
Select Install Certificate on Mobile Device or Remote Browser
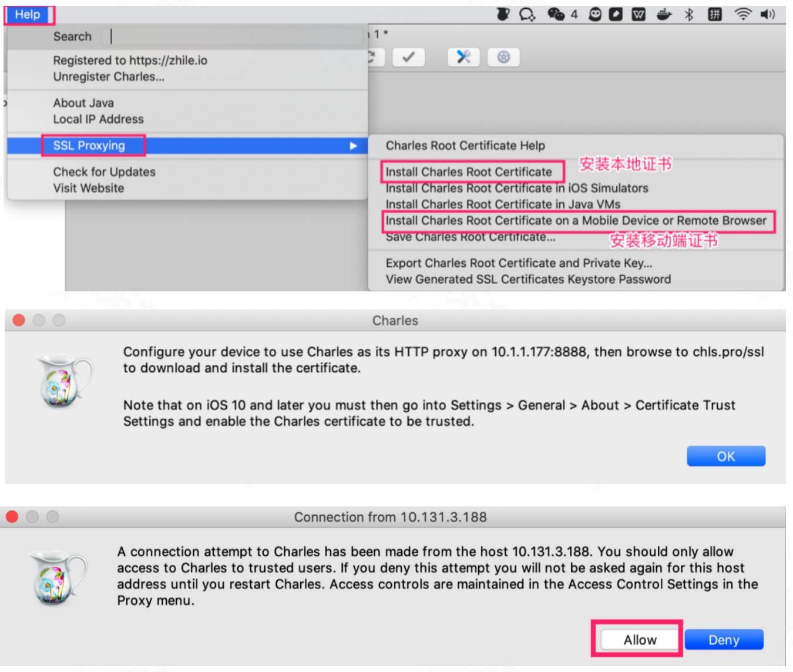[576, 221]
